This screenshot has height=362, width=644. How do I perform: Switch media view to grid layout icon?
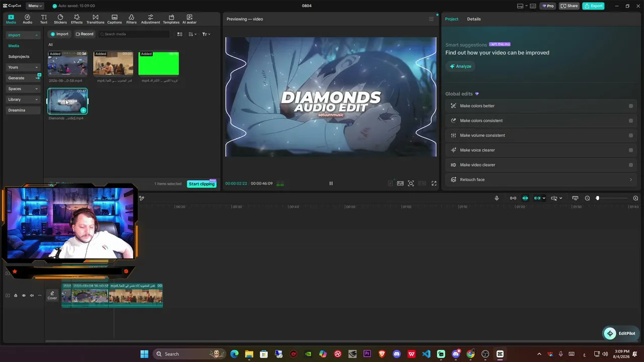[180, 34]
